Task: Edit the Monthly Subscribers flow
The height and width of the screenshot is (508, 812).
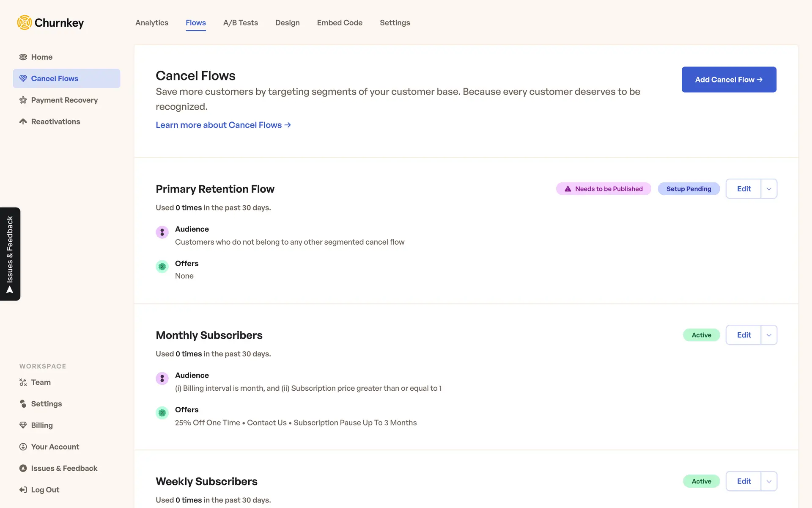Action: point(743,335)
